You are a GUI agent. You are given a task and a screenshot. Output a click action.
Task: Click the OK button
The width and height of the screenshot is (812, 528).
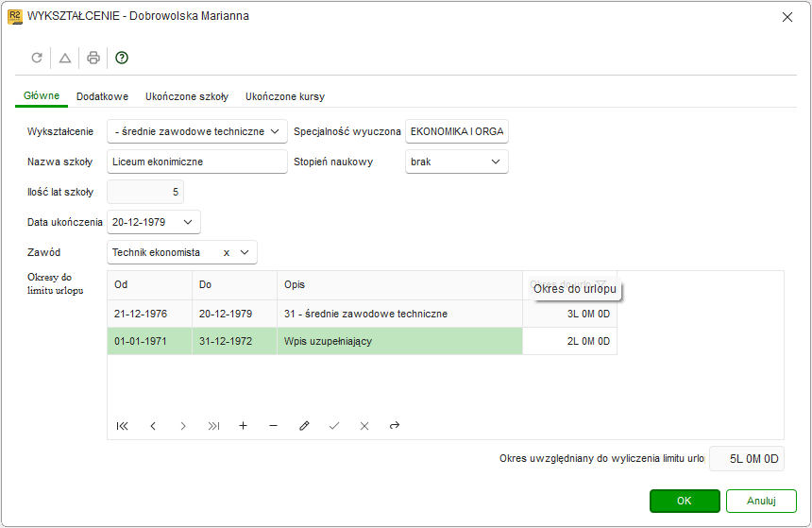(x=685, y=501)
